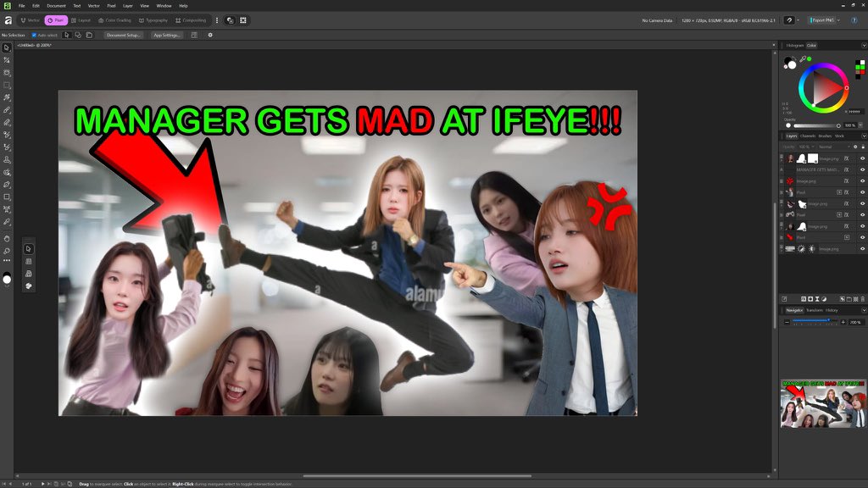Click the grid square icon next to studio tabs
Screen dimensions: 868x488
click(243, 20)
